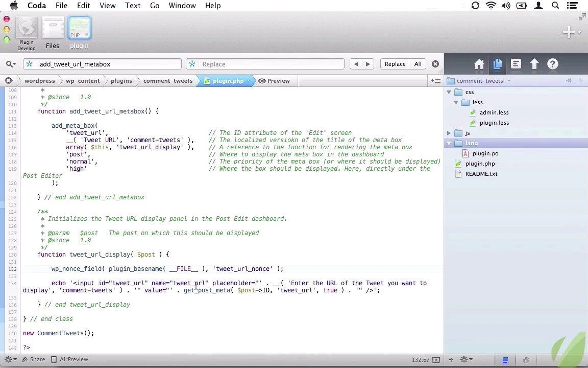Viewport: 588px width, 368px height.
Task: Open the Coda menu
Action: point(37,6)
